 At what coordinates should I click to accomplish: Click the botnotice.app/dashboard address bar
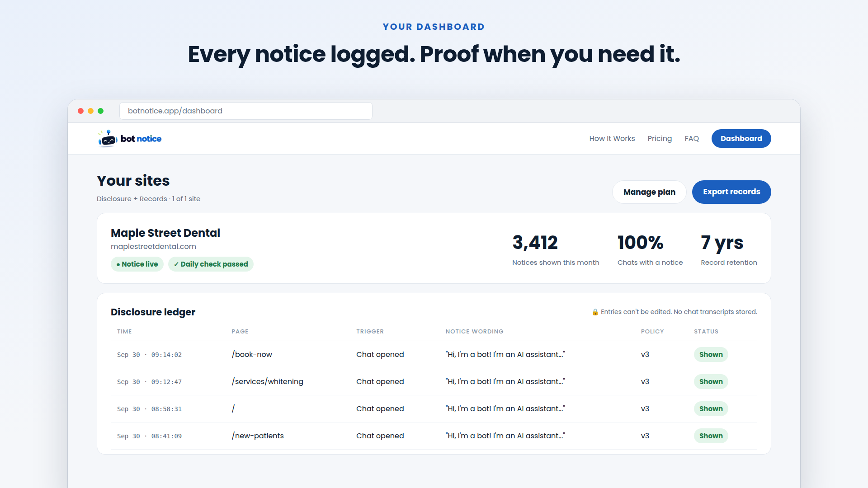pos(246,111)
